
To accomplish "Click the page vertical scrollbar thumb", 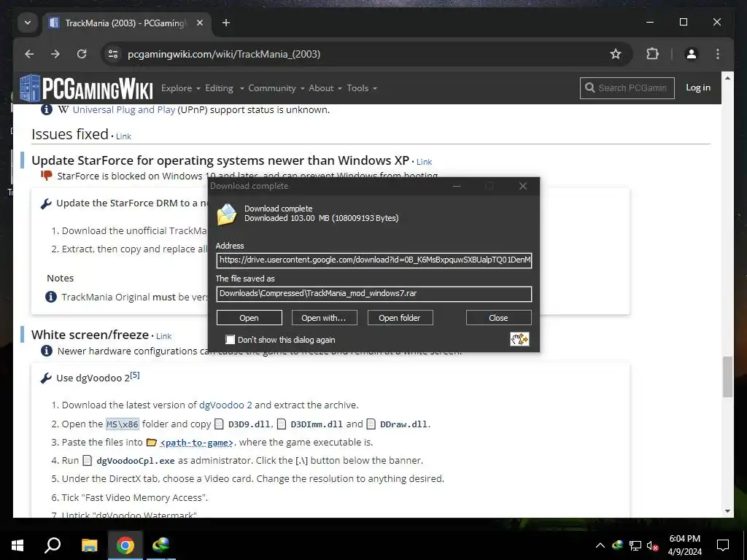I will point(727,376).
